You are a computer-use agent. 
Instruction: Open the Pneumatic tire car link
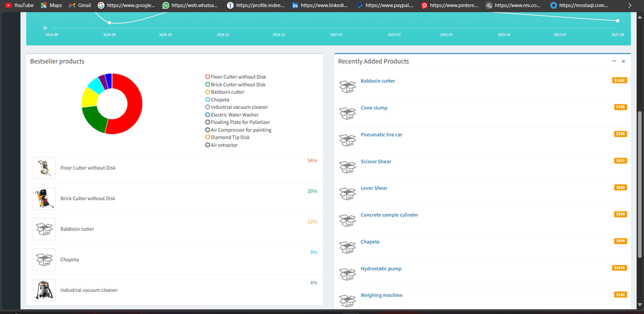click(382, 135)
